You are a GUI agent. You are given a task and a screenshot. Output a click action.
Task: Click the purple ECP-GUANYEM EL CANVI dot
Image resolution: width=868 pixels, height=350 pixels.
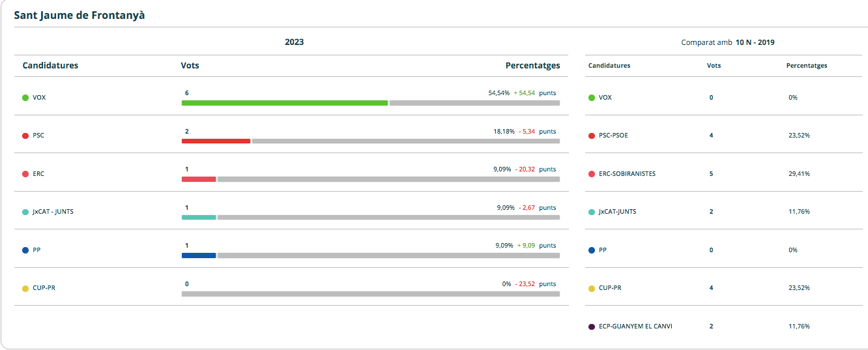[x=592, y=326]
